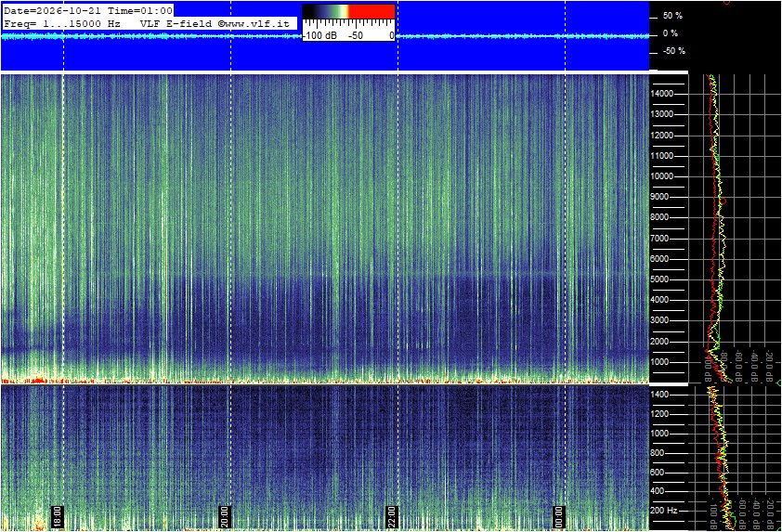Open the www.vlf.it link in header
782x532 pixels.
(257, 23)
